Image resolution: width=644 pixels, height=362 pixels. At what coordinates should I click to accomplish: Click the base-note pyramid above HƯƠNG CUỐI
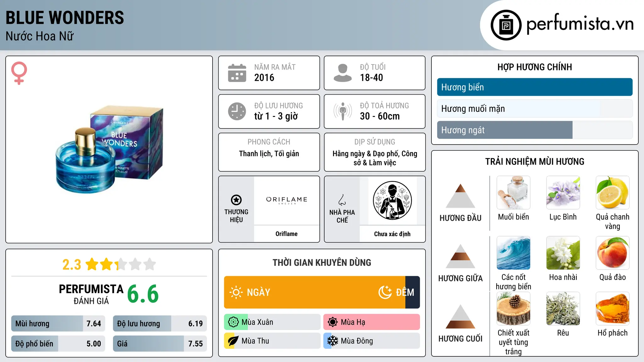(460, 316)
